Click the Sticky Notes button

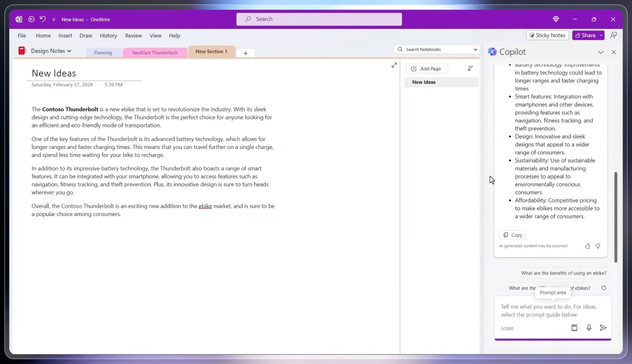[x=547, y=35]
